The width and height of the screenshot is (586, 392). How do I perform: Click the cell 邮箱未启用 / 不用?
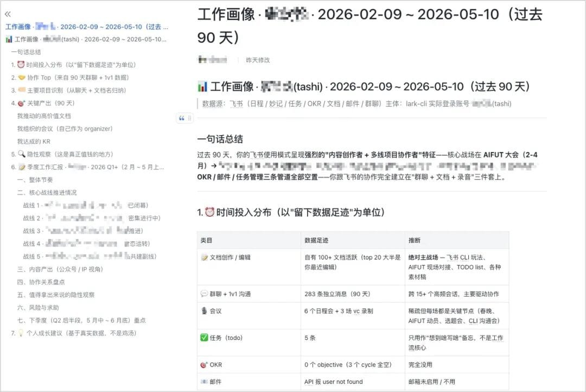[457, 382]
